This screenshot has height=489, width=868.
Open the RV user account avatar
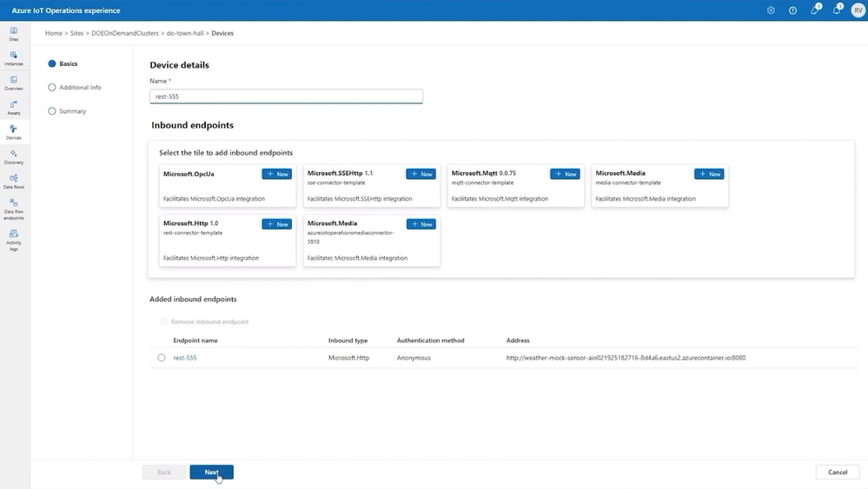point(858,10)
